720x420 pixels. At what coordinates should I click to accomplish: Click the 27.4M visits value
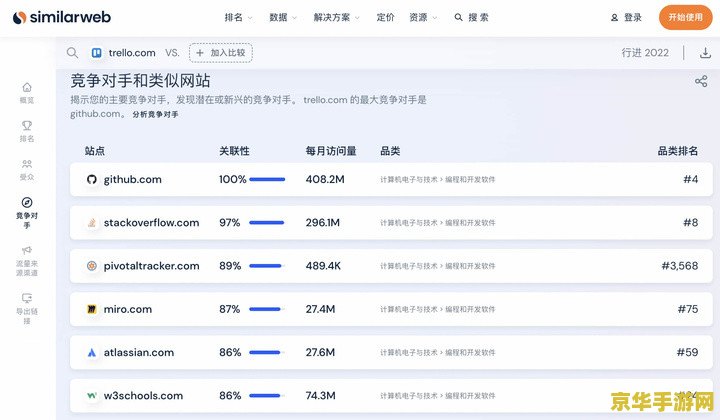(321, 309)
